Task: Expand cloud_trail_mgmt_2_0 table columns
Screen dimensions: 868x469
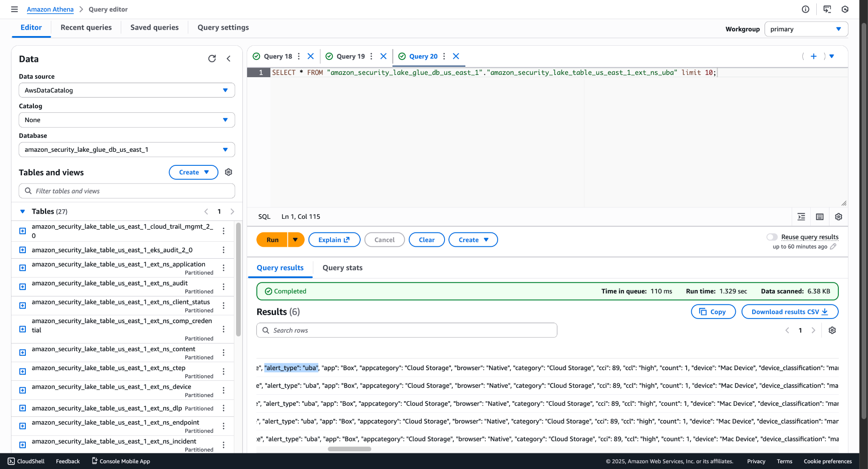Action: tap(23, 231)
